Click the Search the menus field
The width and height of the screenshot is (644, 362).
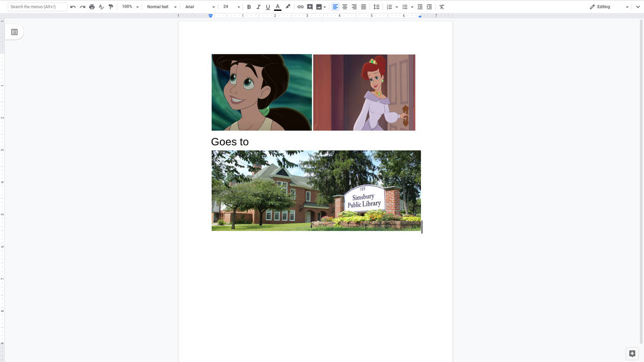coord(37,7)
